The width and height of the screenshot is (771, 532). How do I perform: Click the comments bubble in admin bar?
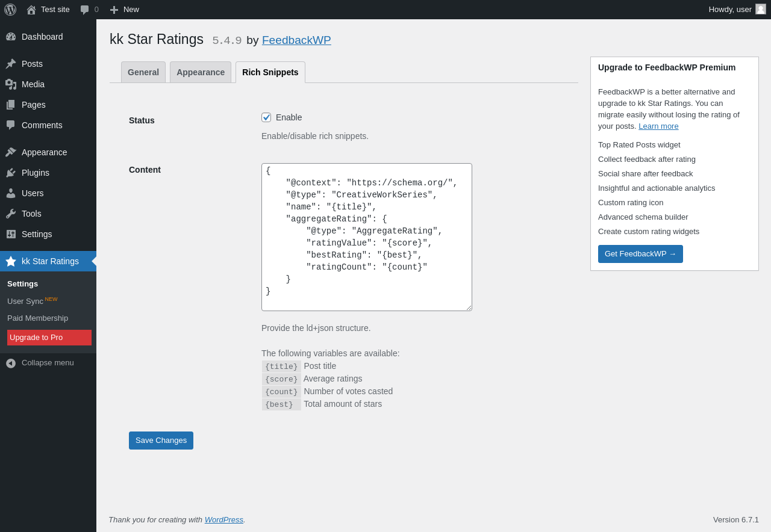(x=85, y=10)
